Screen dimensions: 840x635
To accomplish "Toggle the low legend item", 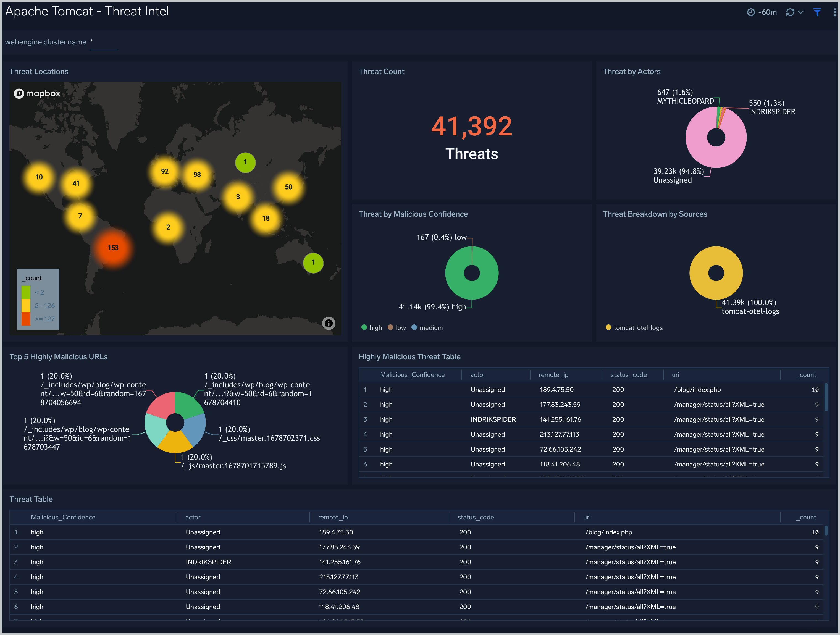I will (397, 327).
